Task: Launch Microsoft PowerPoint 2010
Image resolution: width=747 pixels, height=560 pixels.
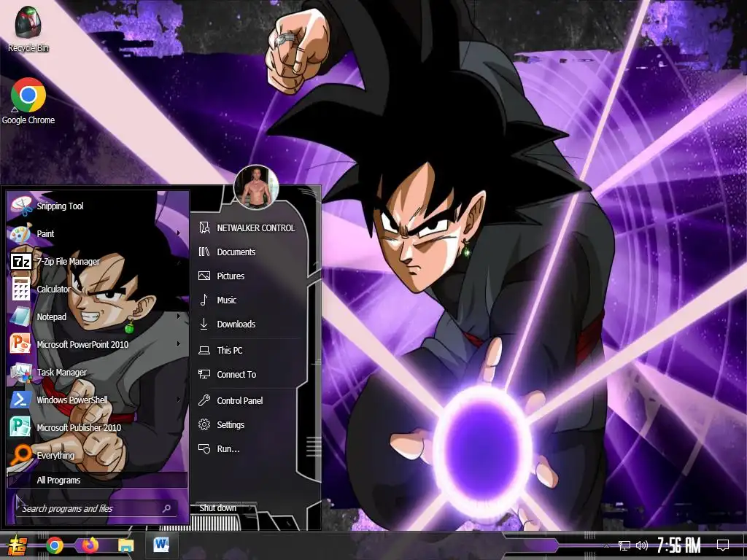Action: pyautogui.click(x=96, y=344)
